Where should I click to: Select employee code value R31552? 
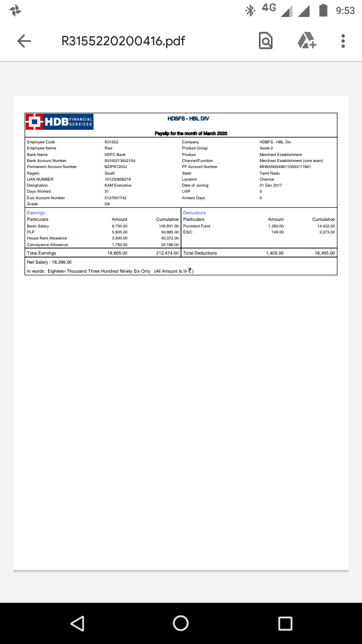(x=112, y=142)
